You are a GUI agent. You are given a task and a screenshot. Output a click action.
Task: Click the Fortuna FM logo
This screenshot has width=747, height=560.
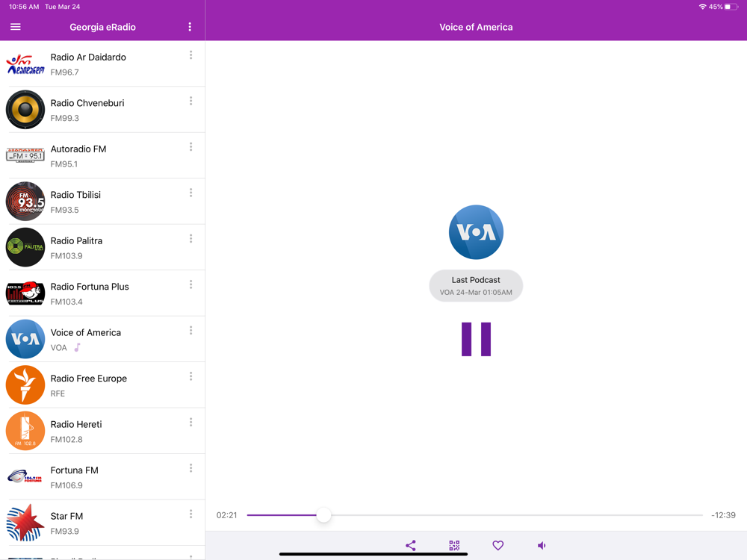25,476
